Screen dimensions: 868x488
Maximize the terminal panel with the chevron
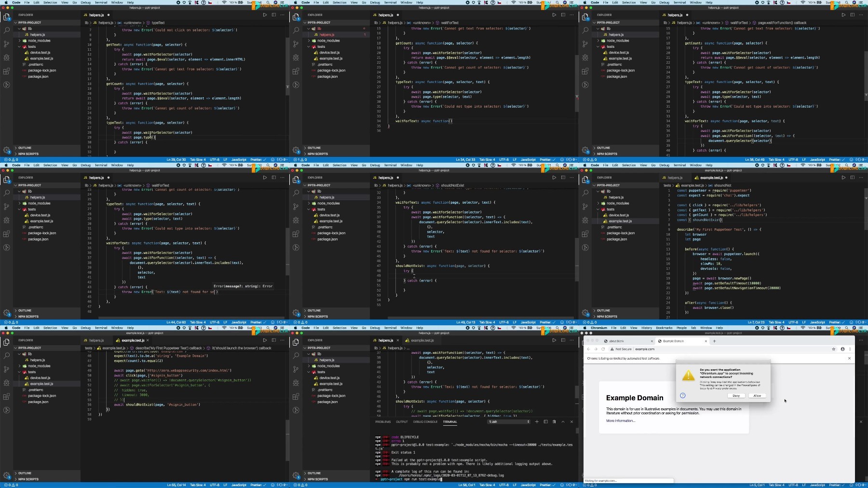coord(563,422)
